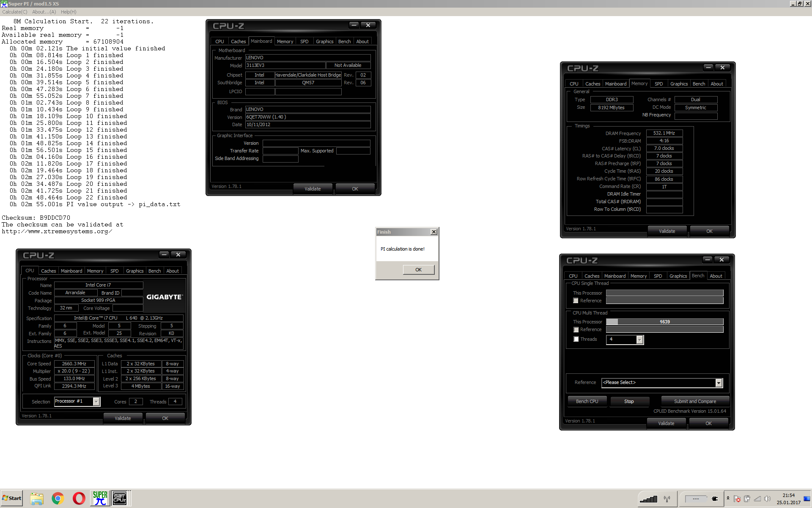Image resolution: width=812 pixels, height=508 pixels.
Task: Click OK in the Finish dialog
Action: (418, 270)
